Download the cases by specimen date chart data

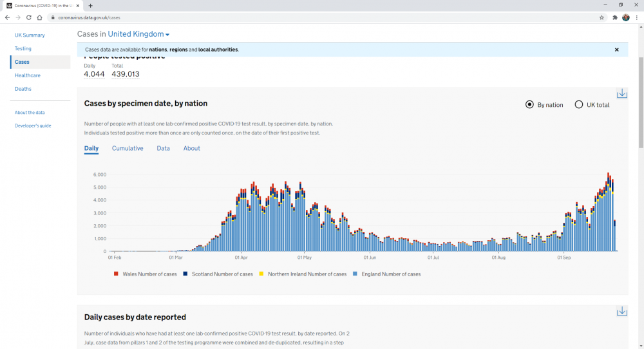pyautogui.click(x=622, y=93)
